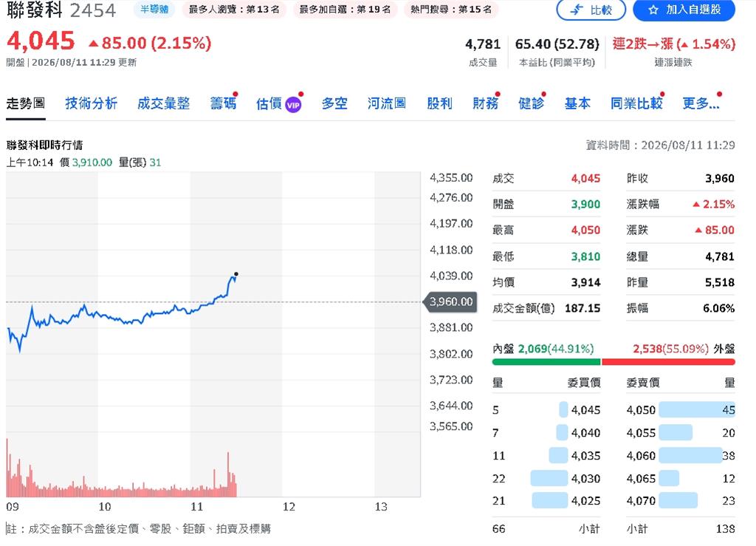
Task: Switch to the 多空 tab
Action: (334, 103)
